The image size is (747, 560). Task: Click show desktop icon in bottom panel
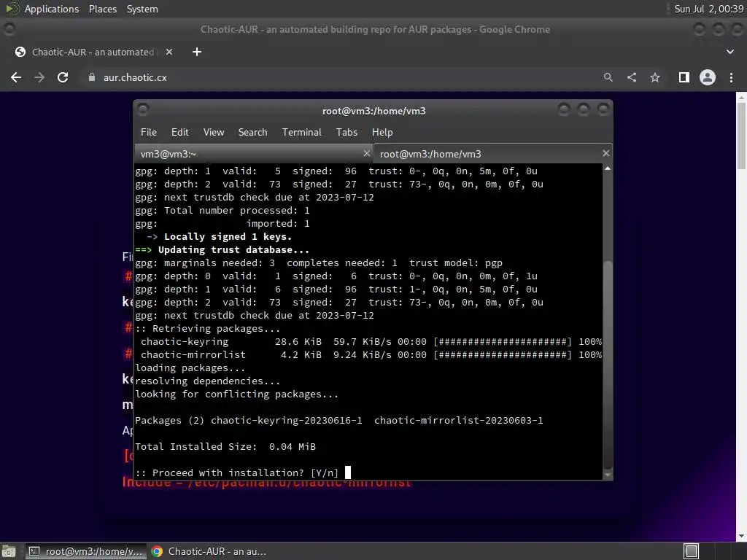click(x=9, y=551)
